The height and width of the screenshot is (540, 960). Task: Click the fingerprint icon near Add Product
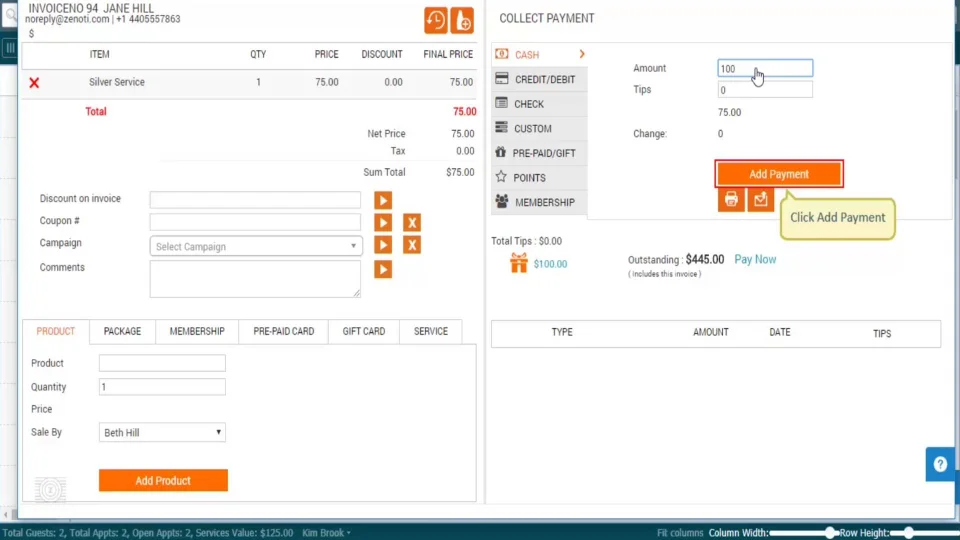50,489
